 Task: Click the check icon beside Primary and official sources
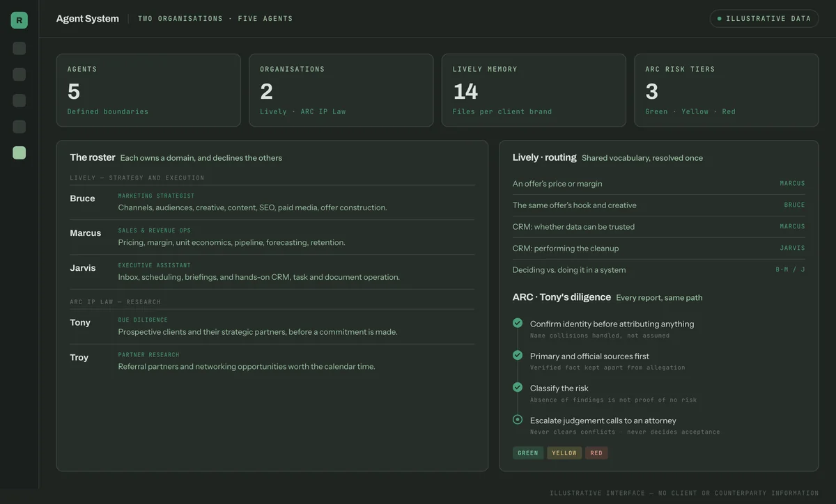pos(518,355)
